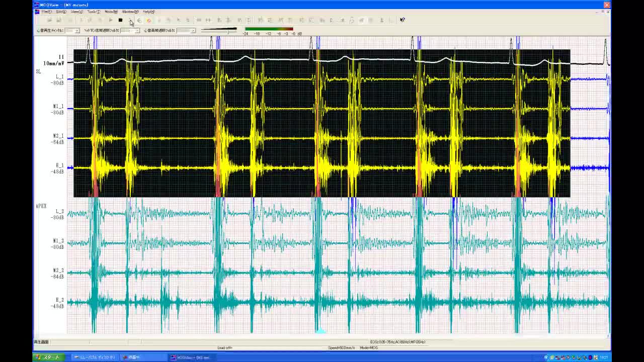Click the toolbar icon left of the orange icon
Screen dimensions: 644x362
click(139, 20)
